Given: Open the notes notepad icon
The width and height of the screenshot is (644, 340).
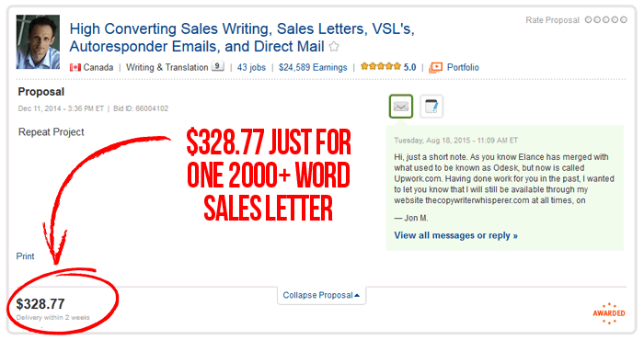Looking at the screenshot, I should click(431, 107).
